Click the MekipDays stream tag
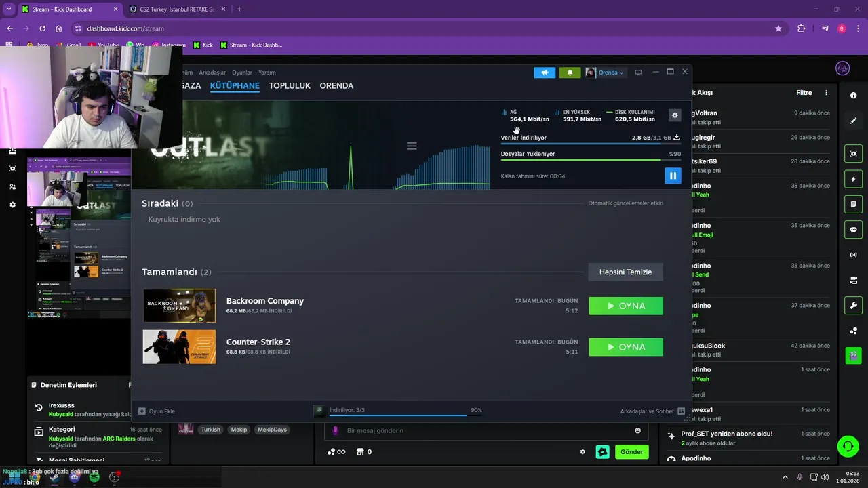 pyautogui.click(x=272, y=430)
